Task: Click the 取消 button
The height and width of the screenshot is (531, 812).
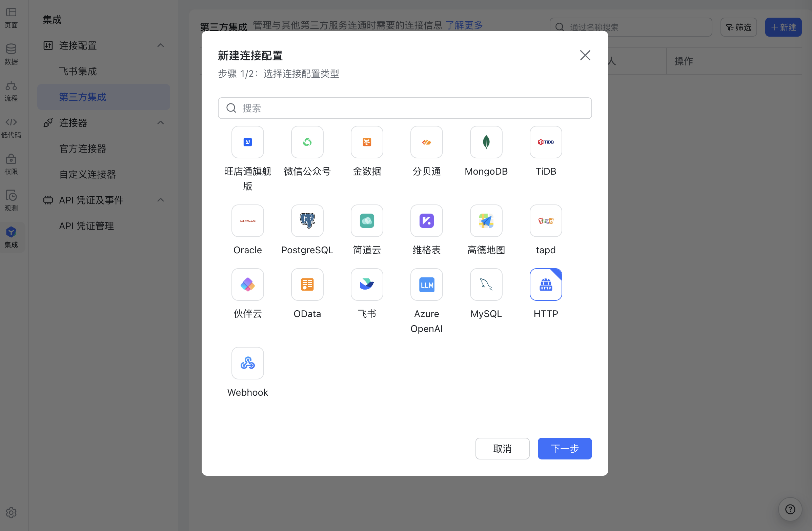Action: click(x=502, y=448)
